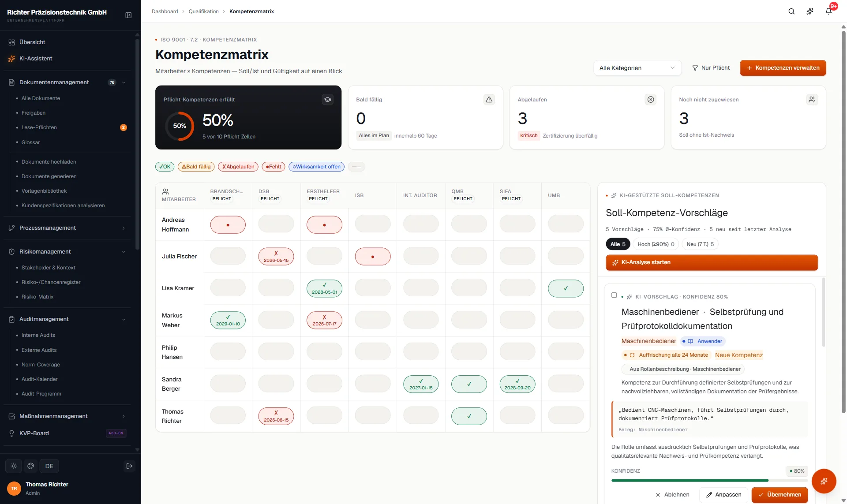Start the KI-Analyse
The height and width of the screenshot is (504, 847).
(712, 262)
